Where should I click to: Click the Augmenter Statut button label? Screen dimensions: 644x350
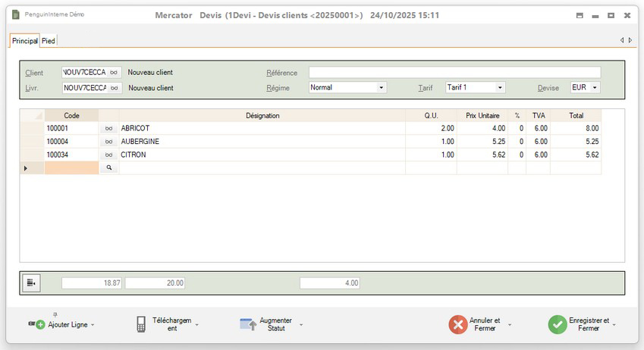click(x=276, y=324)
